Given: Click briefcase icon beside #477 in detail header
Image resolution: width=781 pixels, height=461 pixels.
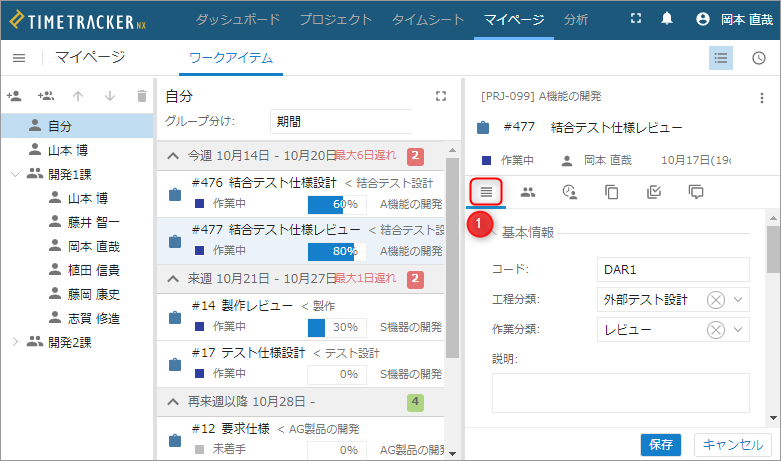Looking at the screenshot, I should click(x=483, y=127).
